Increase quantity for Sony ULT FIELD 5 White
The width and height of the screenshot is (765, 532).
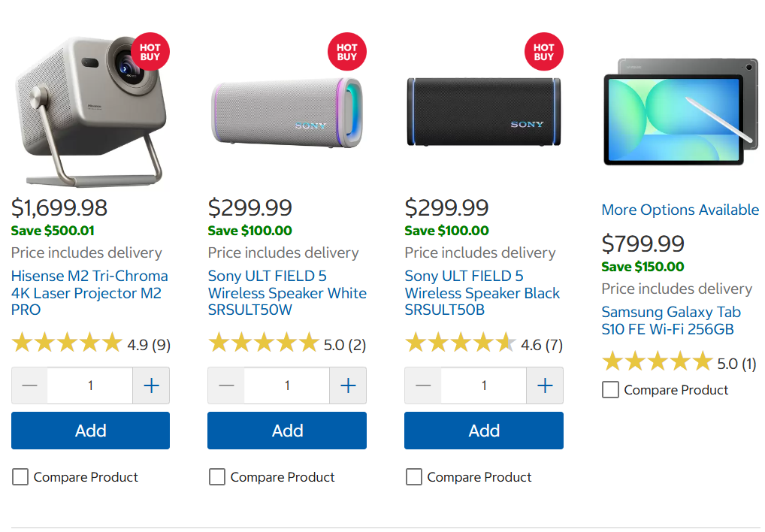click(348, 385)
